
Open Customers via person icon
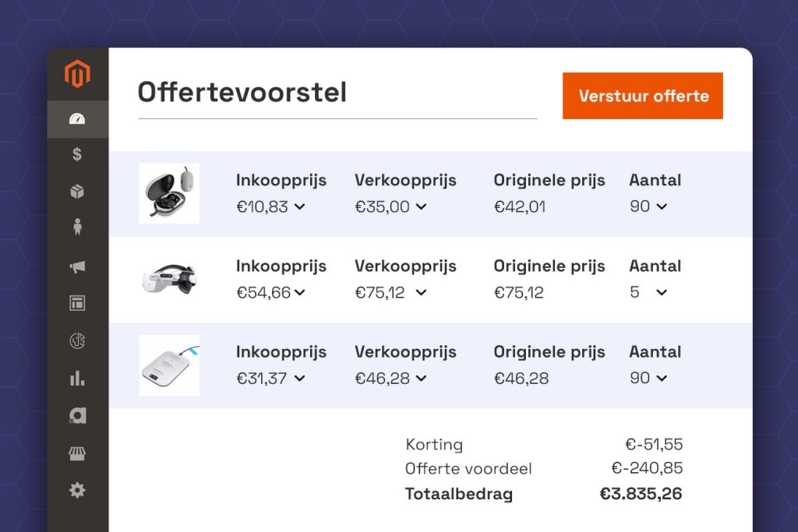[x=77, y=227]
